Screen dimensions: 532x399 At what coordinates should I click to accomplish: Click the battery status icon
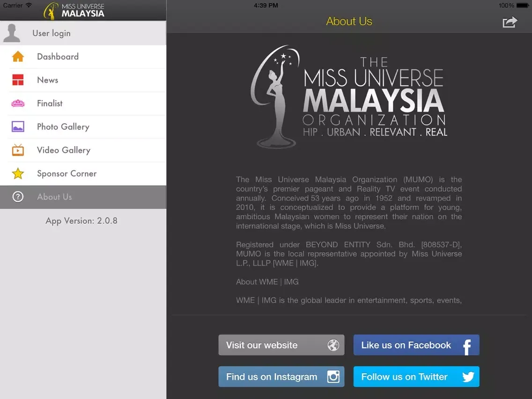pyautogui.click(x=523, y=6)
